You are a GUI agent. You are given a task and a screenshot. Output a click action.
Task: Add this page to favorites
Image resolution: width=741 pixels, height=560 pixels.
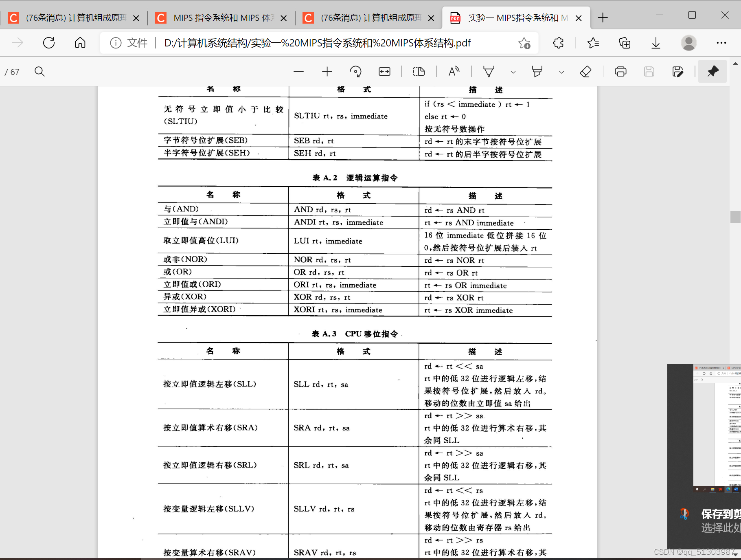point(524,43)
